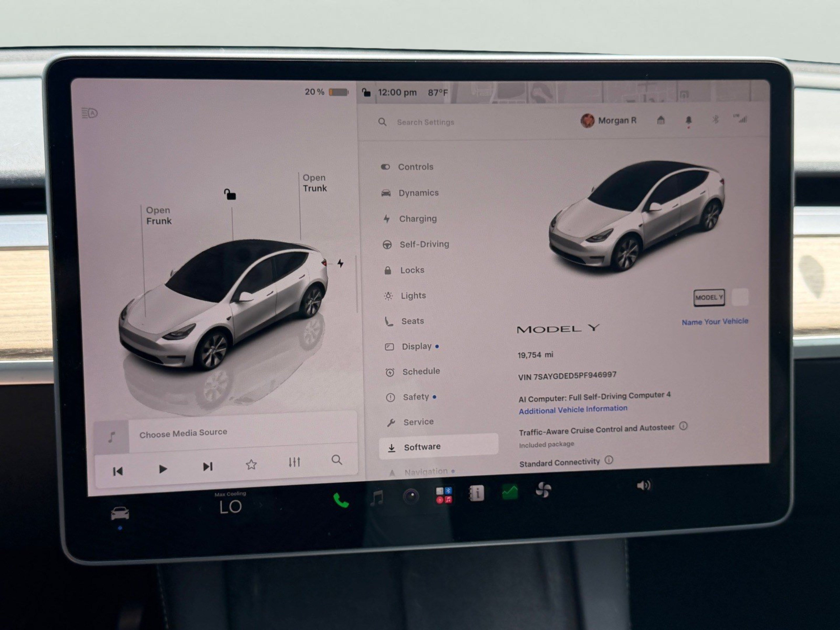Toggle the auto headlights indicator icon
This screenshot has height=630, width=840.
pos(90,113)
